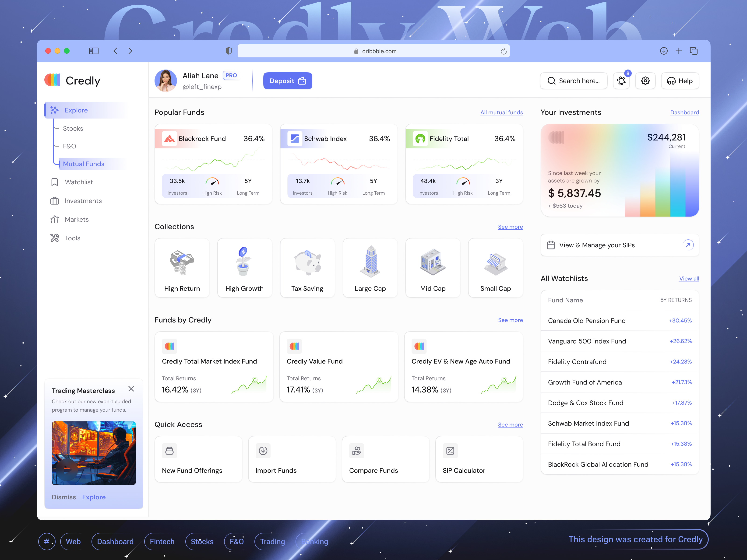Select Watchlist in the sidebar

pos(79,182)
